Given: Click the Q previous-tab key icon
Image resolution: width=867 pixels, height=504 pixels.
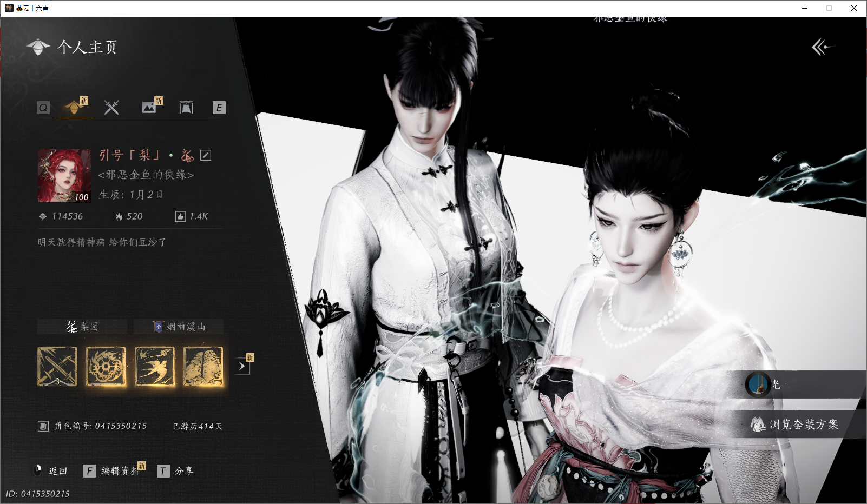Looking at the screenshot, I should click(43, 108).
